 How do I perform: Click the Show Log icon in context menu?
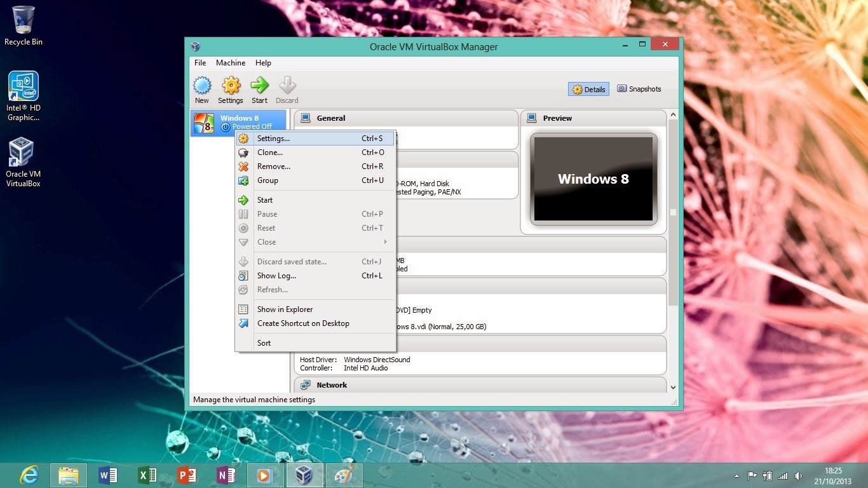pyautogui.click(x=243, y=276)
